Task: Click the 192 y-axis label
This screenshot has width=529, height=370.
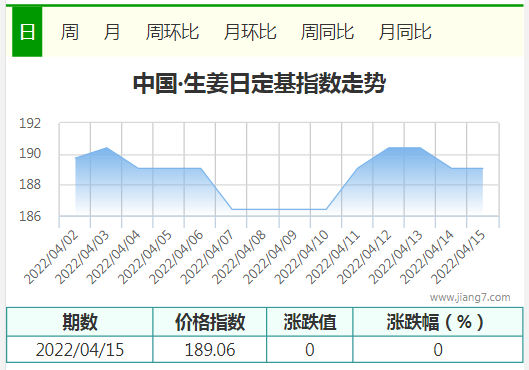Action: pos(30,123)
